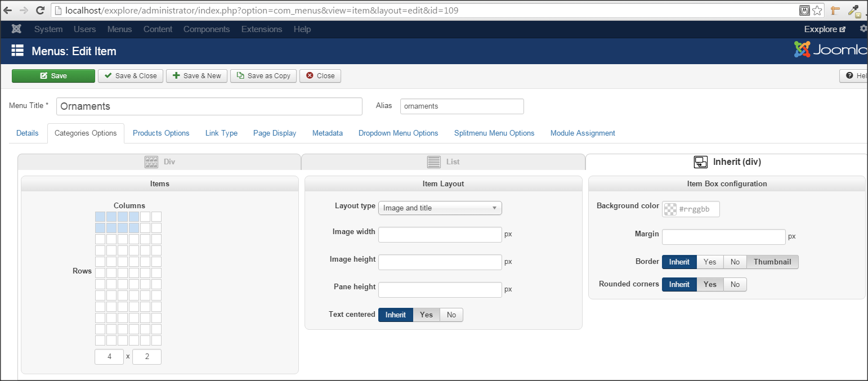Set Text centered to Yes
868x381 pixels.
click(x=426, y=315)
